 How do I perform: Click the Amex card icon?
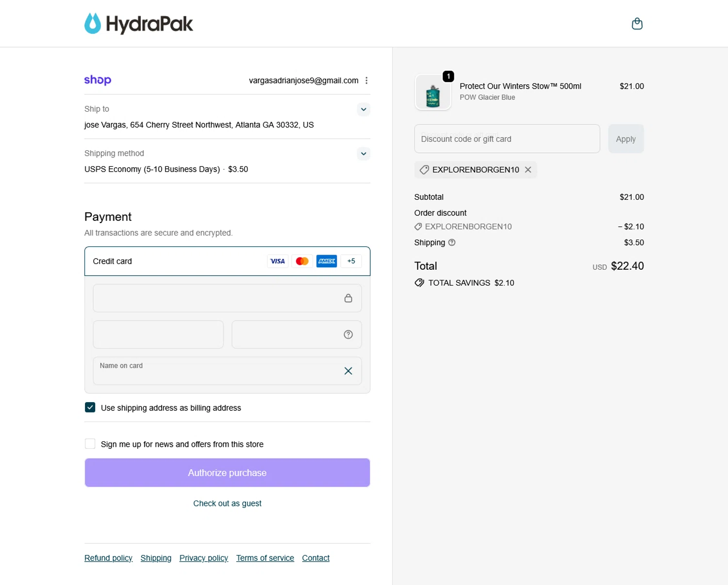[327, 261]
